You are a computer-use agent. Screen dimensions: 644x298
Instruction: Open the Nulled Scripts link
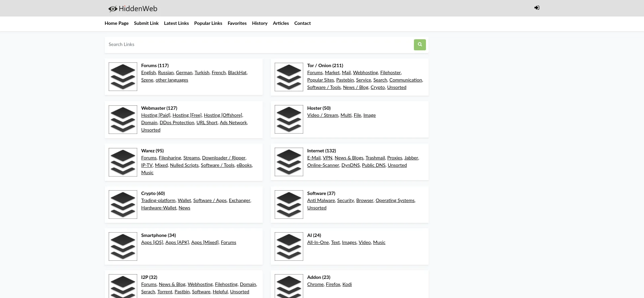(184, 165)
